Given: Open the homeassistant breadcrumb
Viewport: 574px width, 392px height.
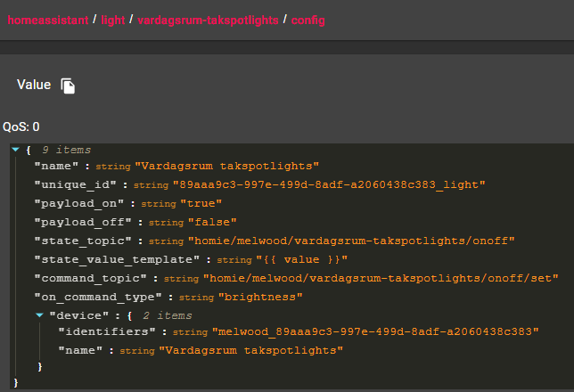Looking at the screenshot, I should click(x=48, y=20).
